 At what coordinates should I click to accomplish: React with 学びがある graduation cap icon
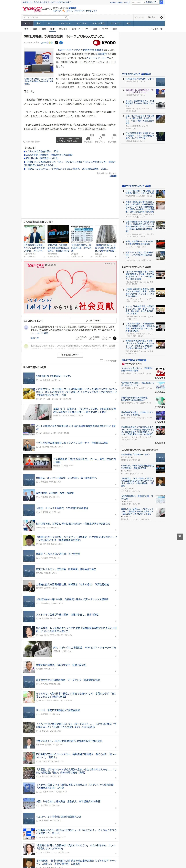click(89, 138)
